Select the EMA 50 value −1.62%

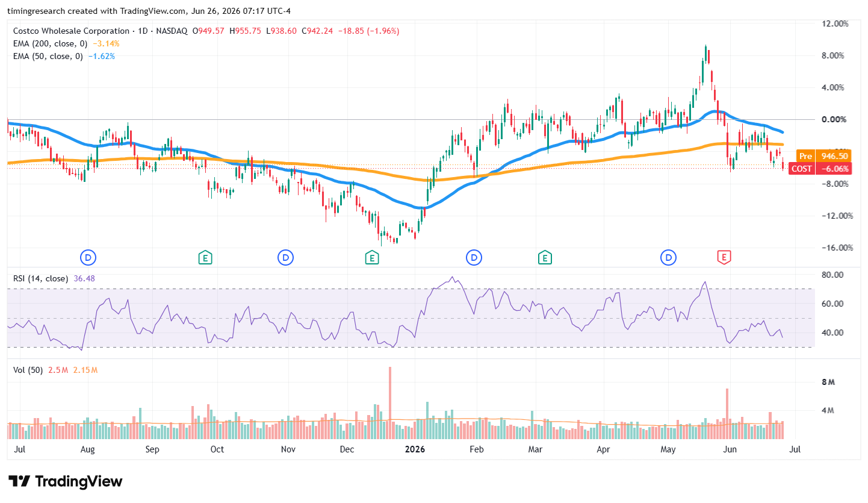point(101,56)
